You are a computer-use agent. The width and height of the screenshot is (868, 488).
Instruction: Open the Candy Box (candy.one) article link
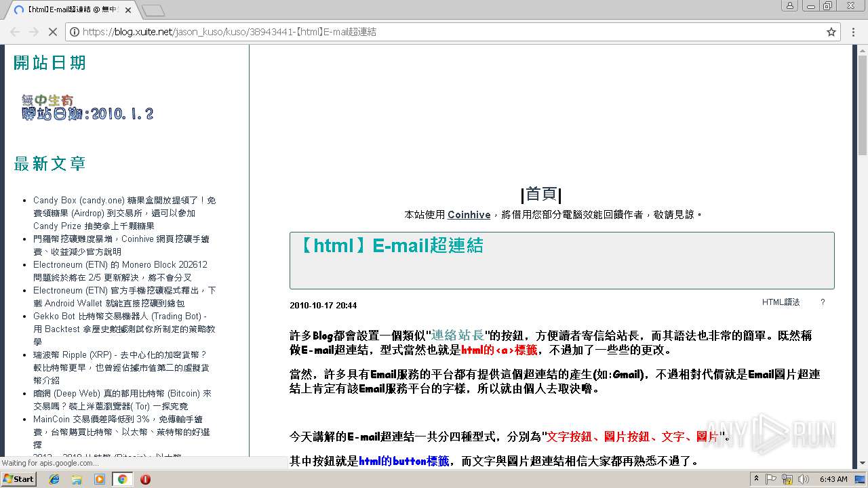tap(124, 213)
